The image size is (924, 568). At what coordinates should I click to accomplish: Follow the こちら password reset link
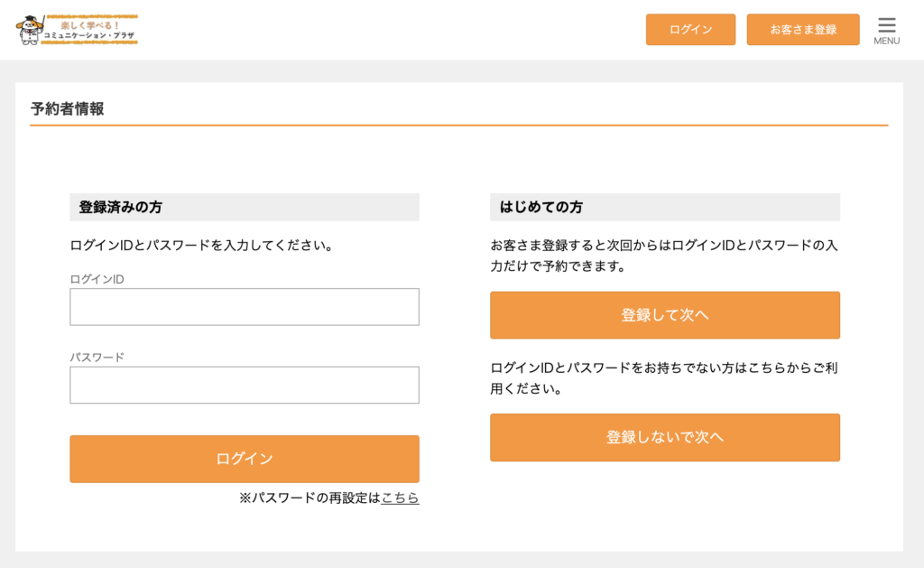pos(400,498)
